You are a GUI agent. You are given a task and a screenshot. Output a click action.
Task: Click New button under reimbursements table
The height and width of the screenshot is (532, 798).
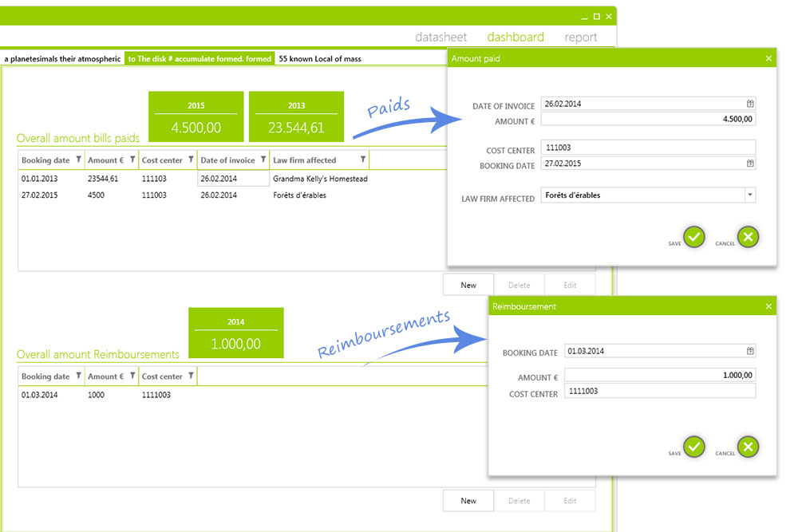click(468, 501)
